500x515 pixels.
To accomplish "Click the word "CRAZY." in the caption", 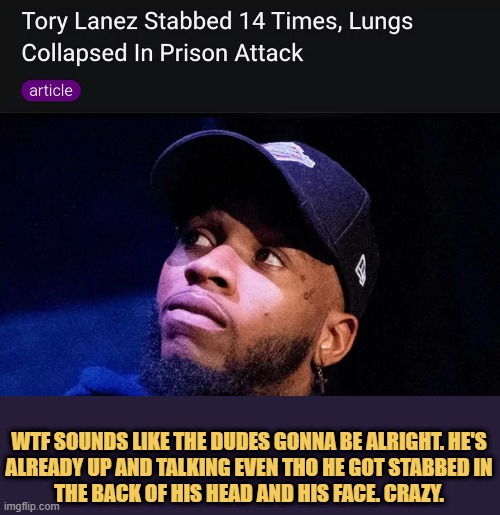I will point(414,492).
